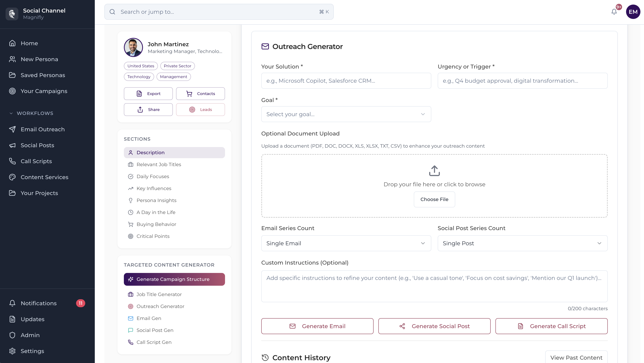The image size is (644, 363).
Task: Click the Export document button
Action: [148, 94]
